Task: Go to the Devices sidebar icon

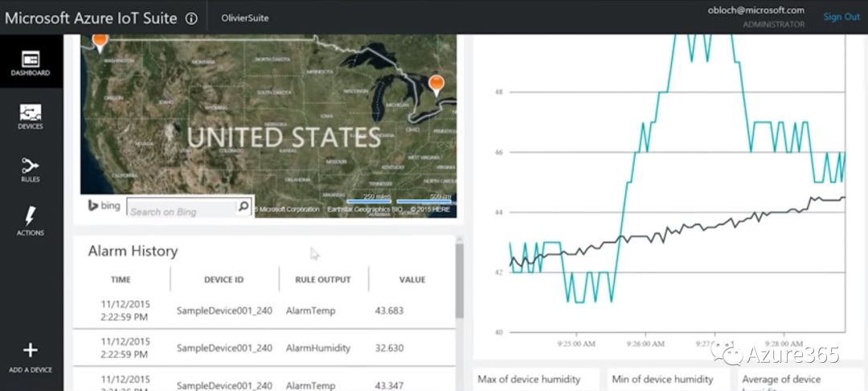Action: (x=31, y=113)
